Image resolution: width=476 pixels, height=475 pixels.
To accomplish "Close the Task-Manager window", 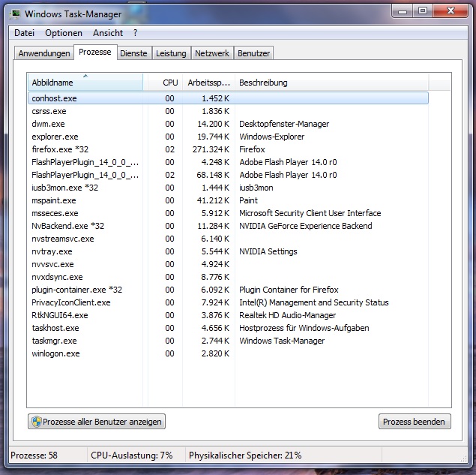I will coord(451,11).
